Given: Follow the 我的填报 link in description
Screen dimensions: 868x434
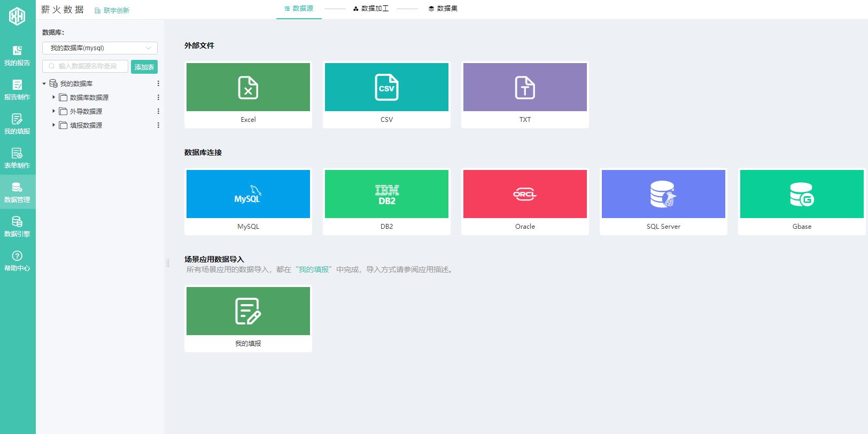Looking at the screenshot, I should 314,269.
